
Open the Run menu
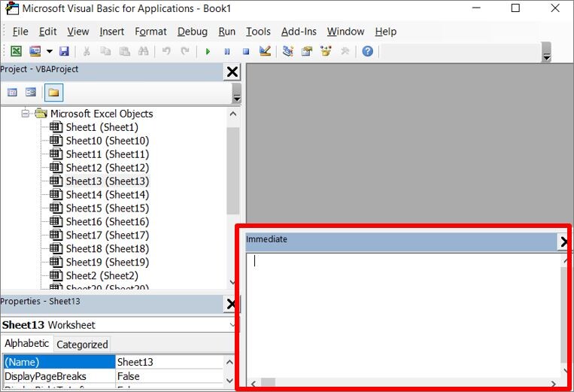coord(226,32)
